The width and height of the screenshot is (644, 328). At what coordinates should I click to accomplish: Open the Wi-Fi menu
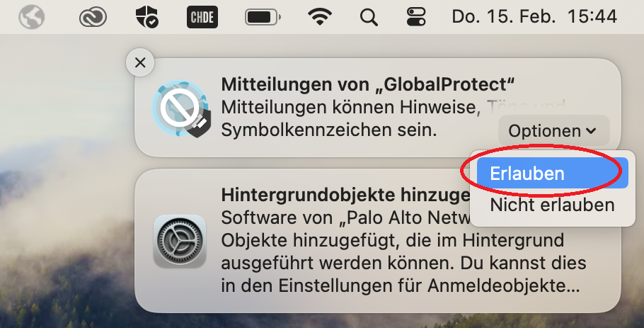pyautogui.click(x=320, y=17)
